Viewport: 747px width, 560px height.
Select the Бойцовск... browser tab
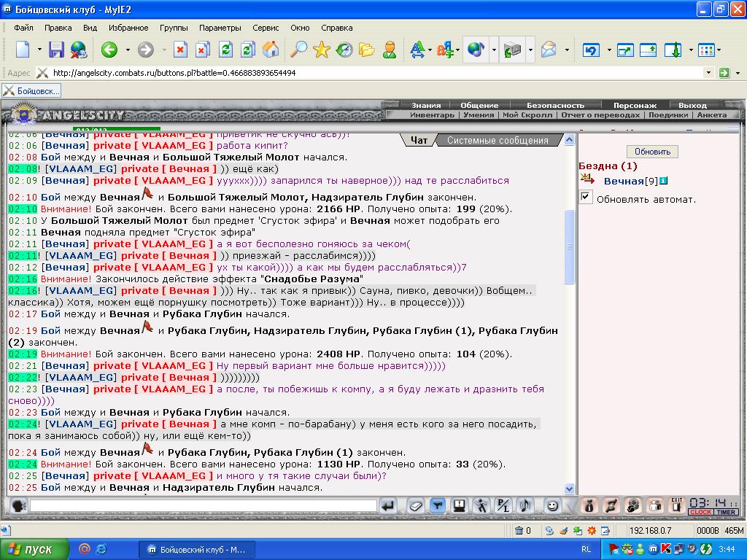click(x=31, y=90)
